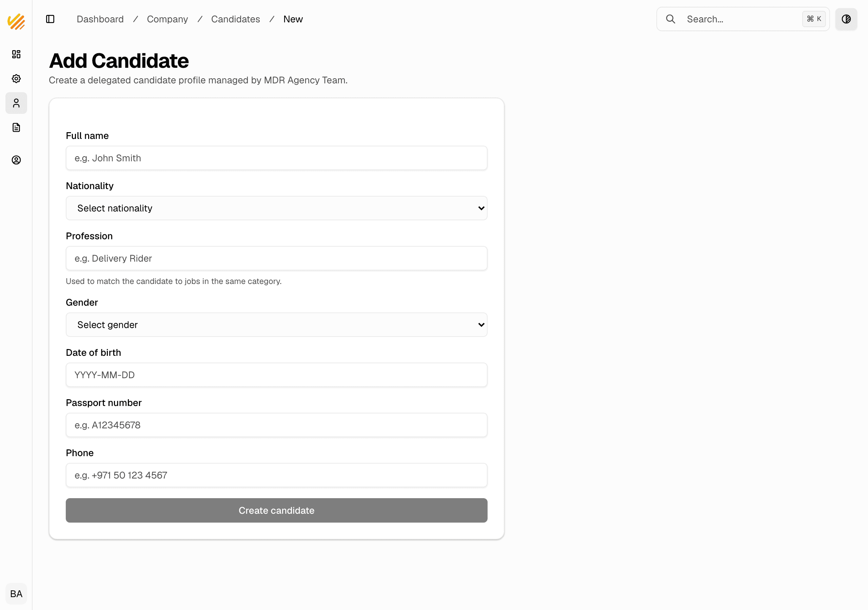Screen dimensions: 868x610
Task: Click the Full name input field
Action: pyautogui.click(x=276, y=158)
